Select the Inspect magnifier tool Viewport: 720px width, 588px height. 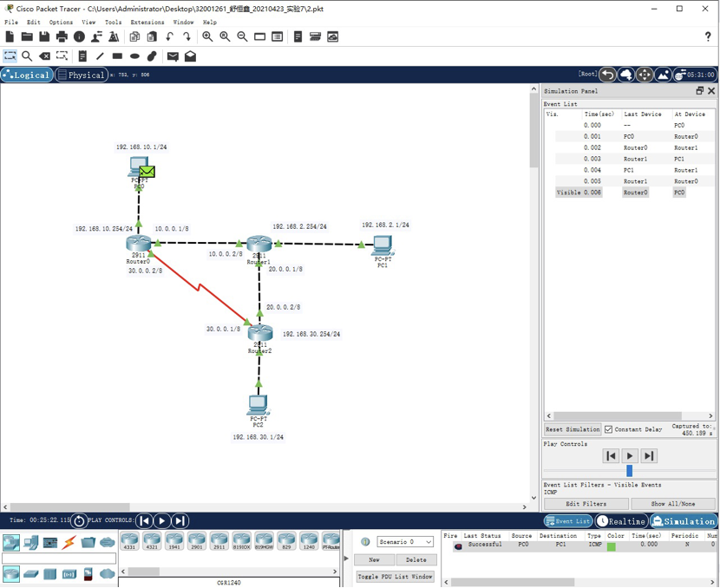pos(28,56)
